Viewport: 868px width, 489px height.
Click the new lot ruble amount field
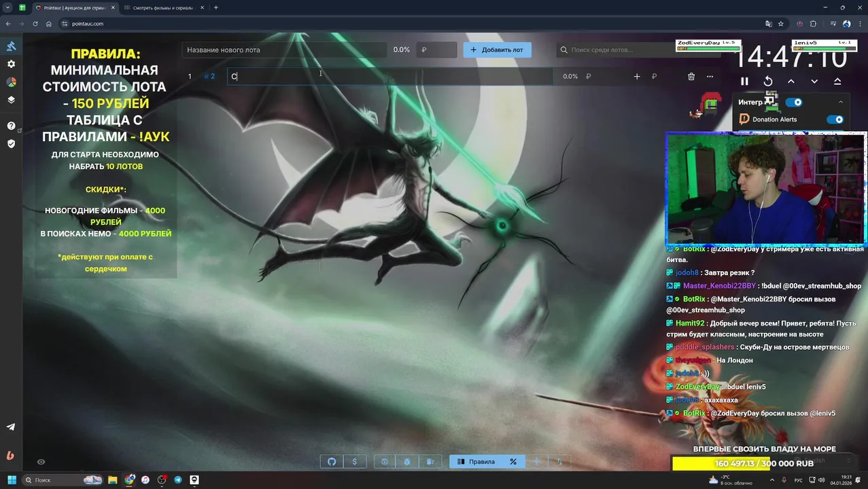[x=436, y=50]
